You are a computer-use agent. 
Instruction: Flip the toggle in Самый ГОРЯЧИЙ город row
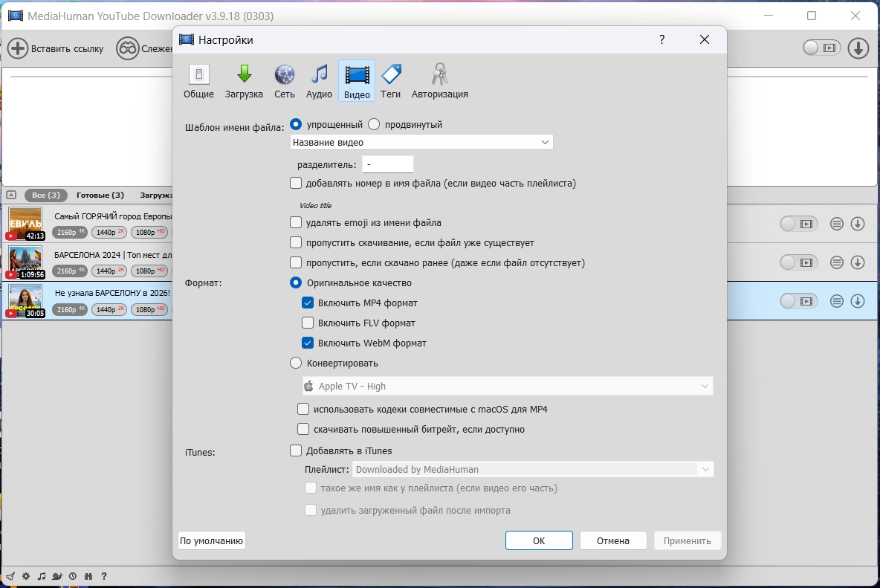point(799,224)
